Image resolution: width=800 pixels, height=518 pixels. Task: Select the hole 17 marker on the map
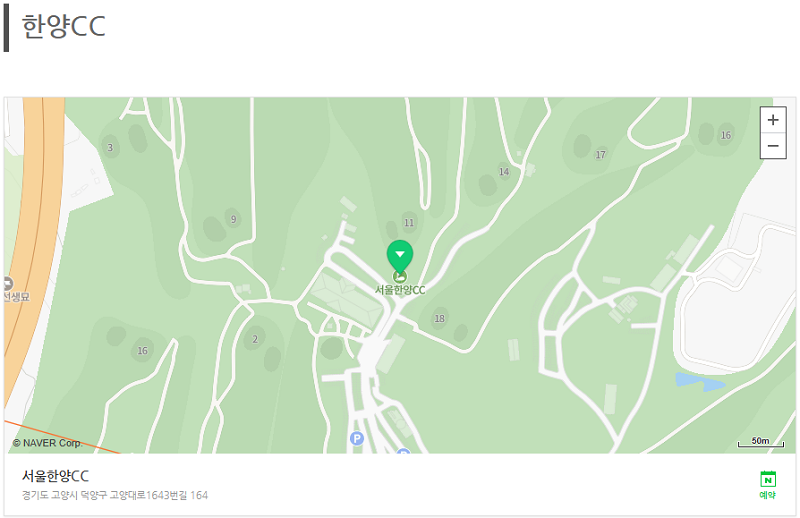(x=601, y=155)
